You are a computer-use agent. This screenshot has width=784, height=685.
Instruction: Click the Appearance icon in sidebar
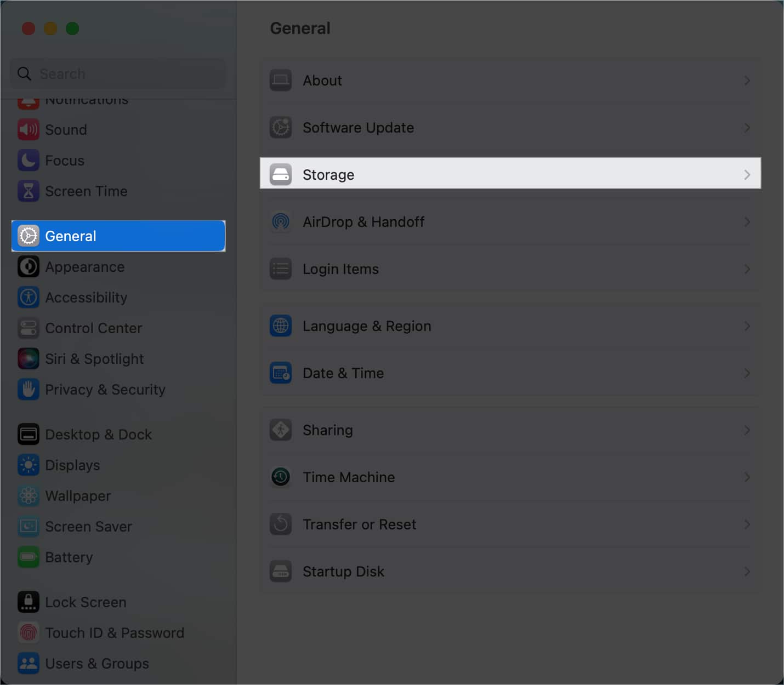(29, 267)
